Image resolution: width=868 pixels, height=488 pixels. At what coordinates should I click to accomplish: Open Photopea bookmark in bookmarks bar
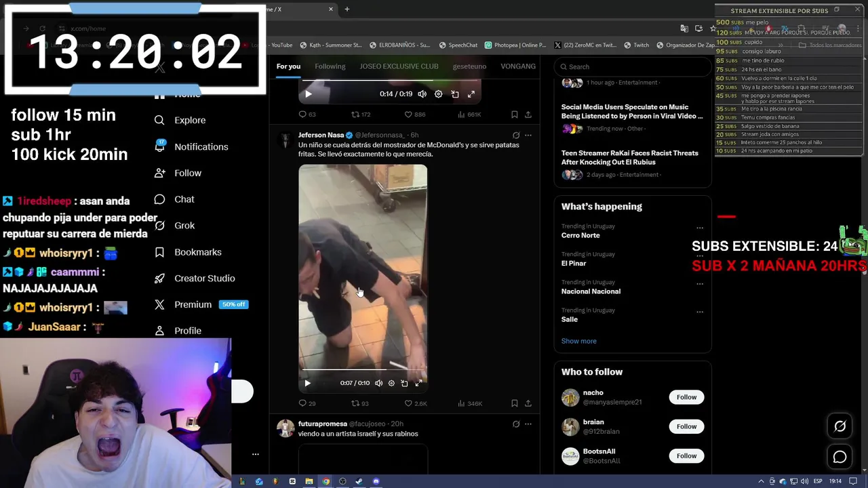coord(515,45)
